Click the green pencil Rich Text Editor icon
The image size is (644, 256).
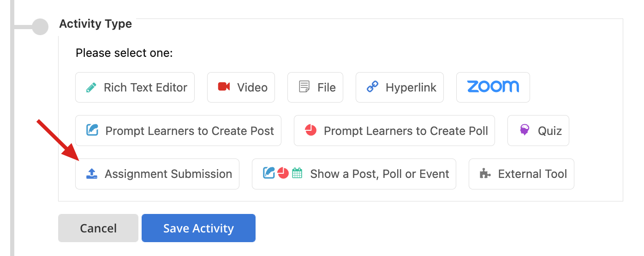pos(91,87)
